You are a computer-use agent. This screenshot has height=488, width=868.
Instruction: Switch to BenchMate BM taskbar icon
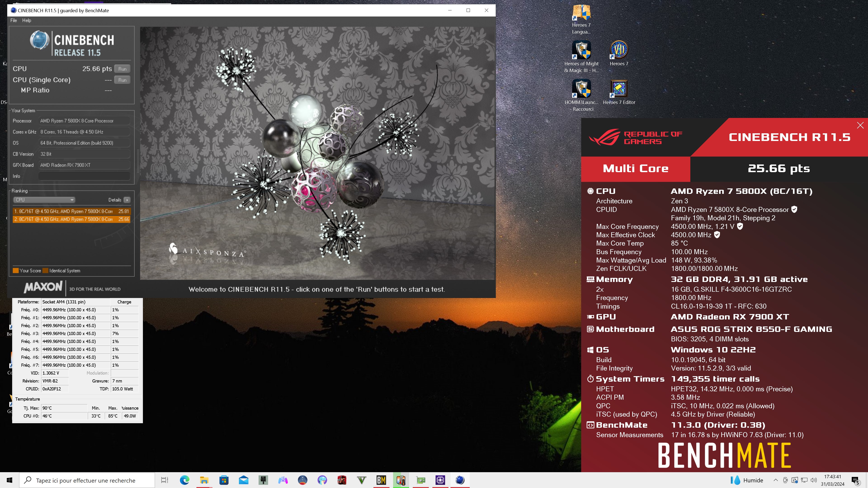[x=381, y=480]
